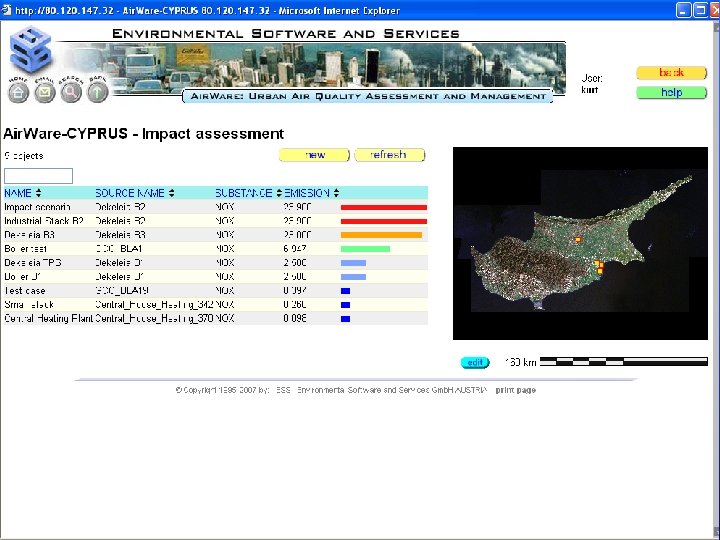This screenshot has height=540, width=720.
Task: Sort table by NAME arrows
Action: point(39,193)
